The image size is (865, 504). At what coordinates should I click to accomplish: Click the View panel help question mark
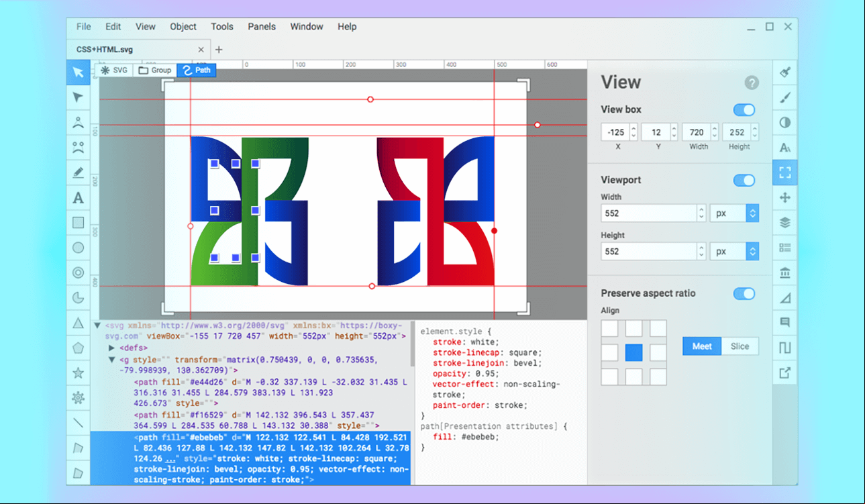pos(752,83)
